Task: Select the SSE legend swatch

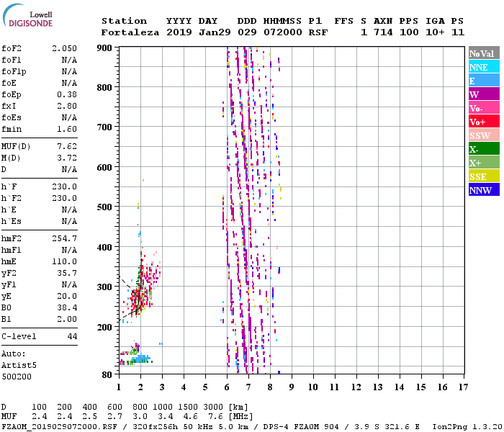Action: (484, 176)
